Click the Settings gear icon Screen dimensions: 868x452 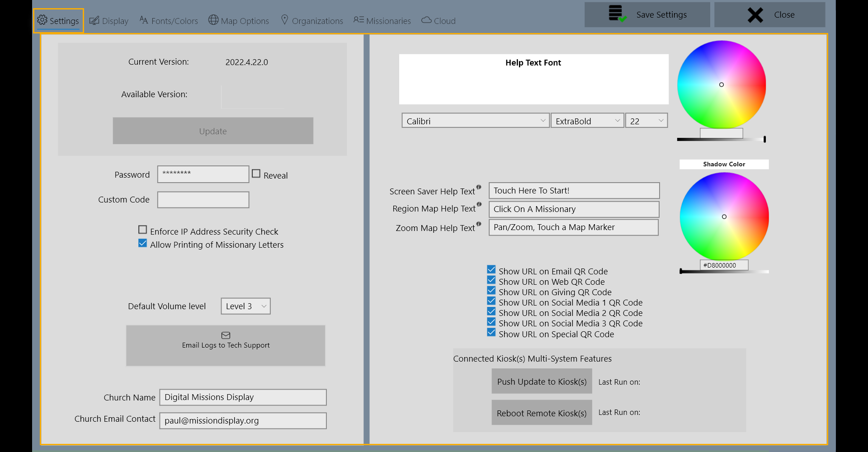click(x=42, y=20)
